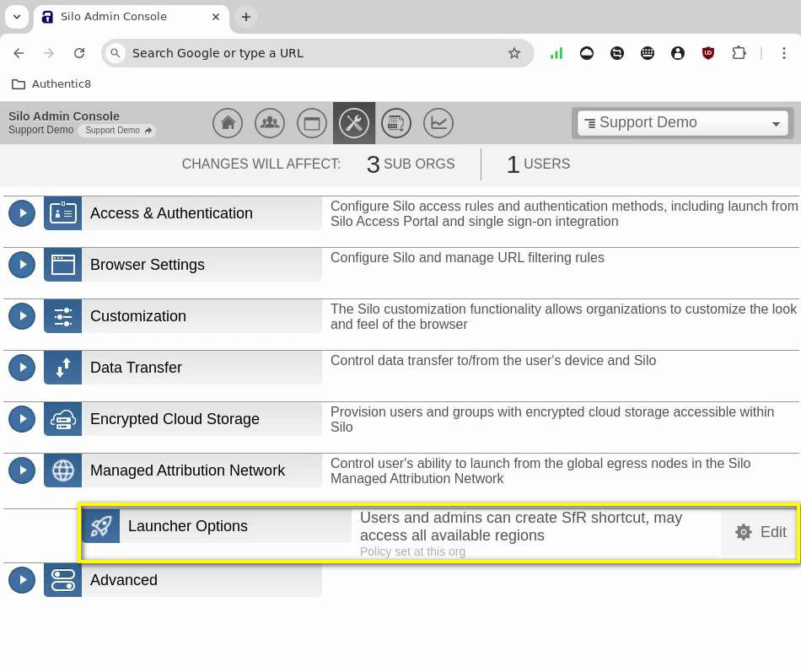Click the Silo Admin Console title

coord(64,116)
